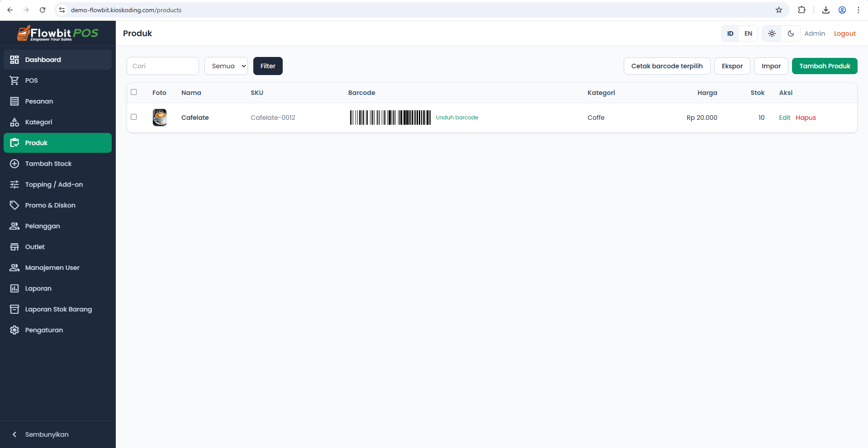Check the select-all checkbox in table header

click(133, 92)
